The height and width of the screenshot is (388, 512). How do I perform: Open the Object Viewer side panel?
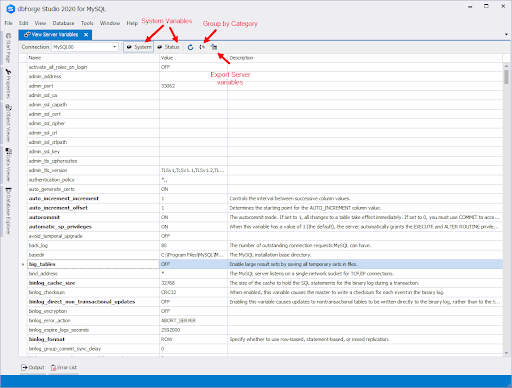coord(8,123)
